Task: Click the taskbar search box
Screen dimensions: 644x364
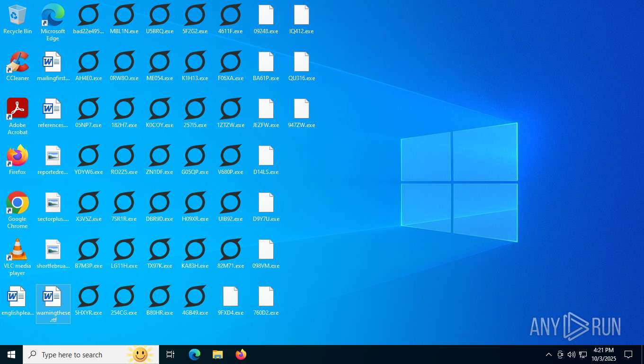Action: click(91, 355)
